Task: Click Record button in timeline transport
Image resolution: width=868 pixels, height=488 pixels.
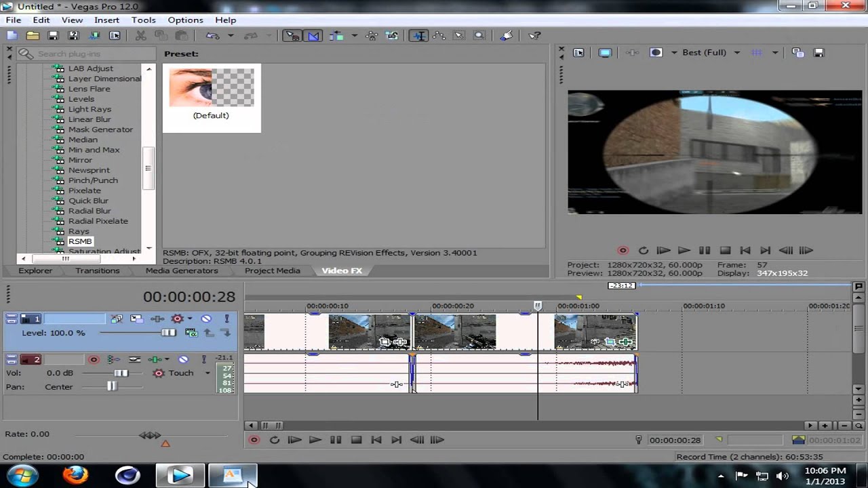Action: (x=254, y=440)
